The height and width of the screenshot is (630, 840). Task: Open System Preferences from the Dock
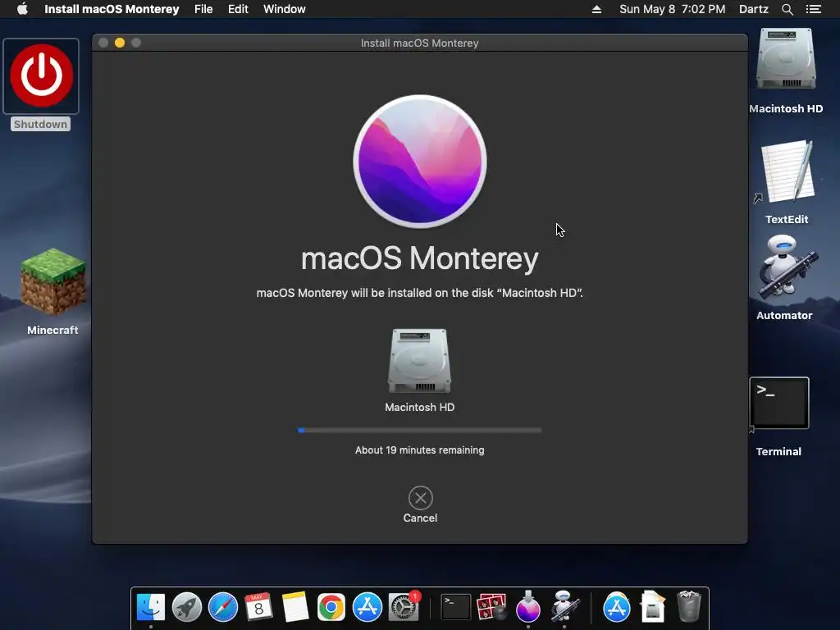pos(404,607)
